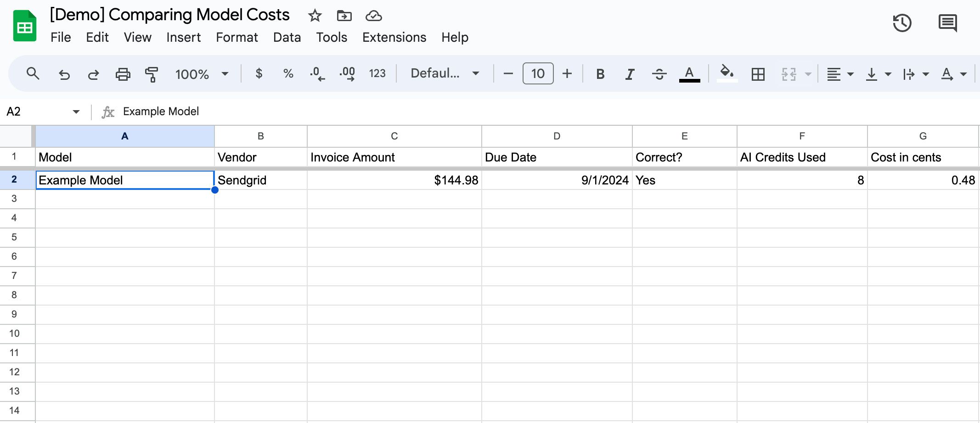Open the Extensions menu

pyautogui.click(x=394, y=37)
